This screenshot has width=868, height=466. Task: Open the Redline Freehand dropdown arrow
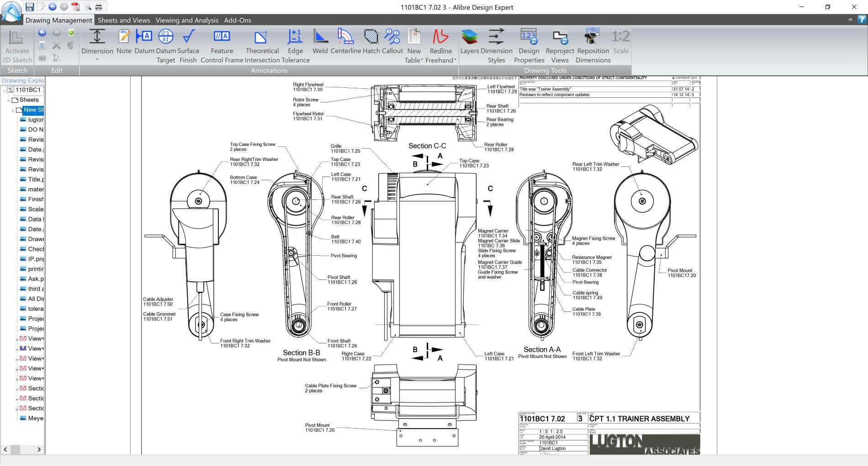coord(455,60)
